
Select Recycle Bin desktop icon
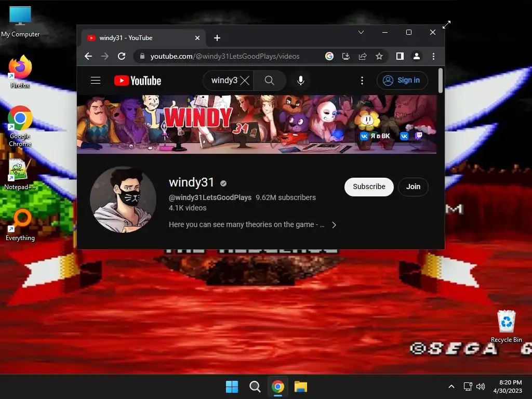click(x=506, y=326)
